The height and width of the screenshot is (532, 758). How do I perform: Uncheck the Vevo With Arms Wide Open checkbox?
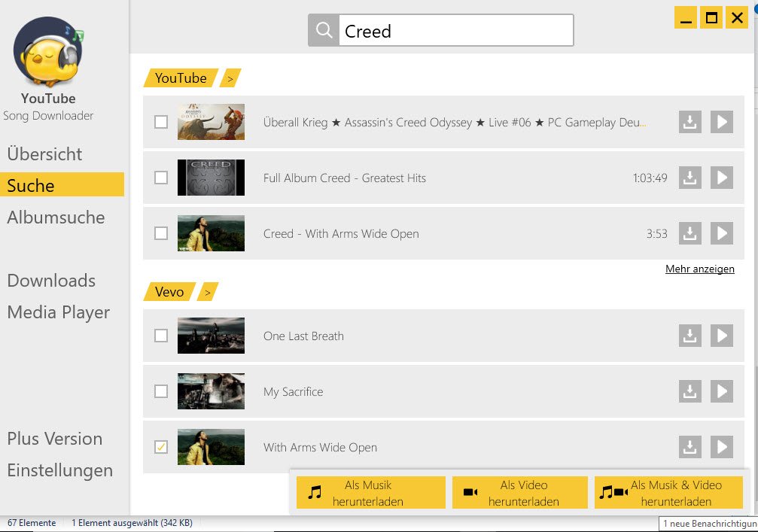(161, 447)
